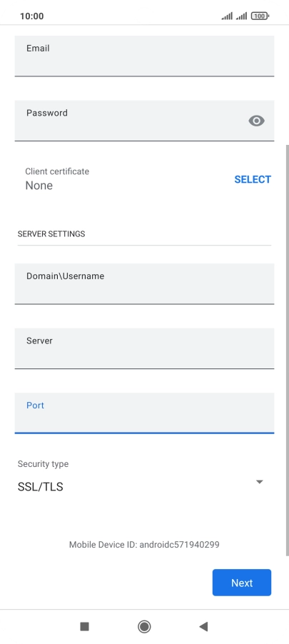Tap SELECT for client certificate
This screenshot has height=644, width=289.
pos(253,179)
